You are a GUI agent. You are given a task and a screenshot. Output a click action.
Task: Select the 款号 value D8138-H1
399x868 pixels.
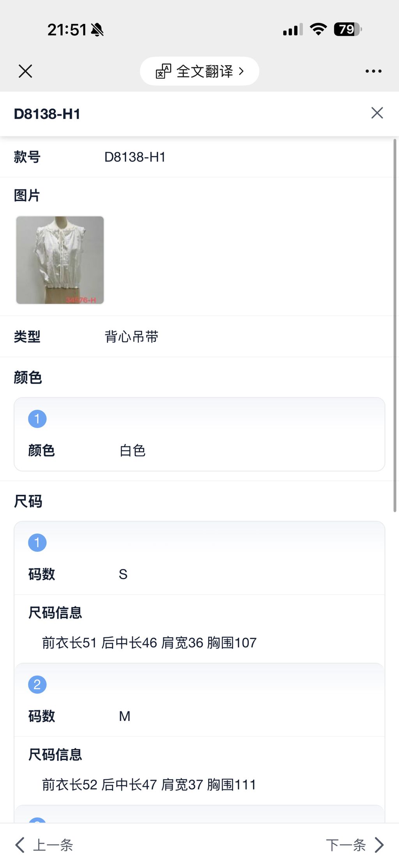pyautogui.click(x=135, y=157)
